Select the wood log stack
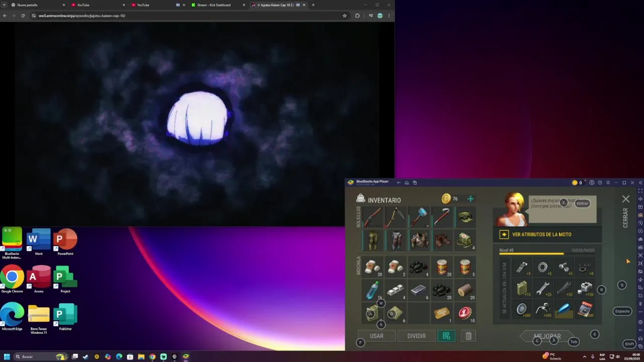Screen dimensions: 644x362 coord(465,290)
